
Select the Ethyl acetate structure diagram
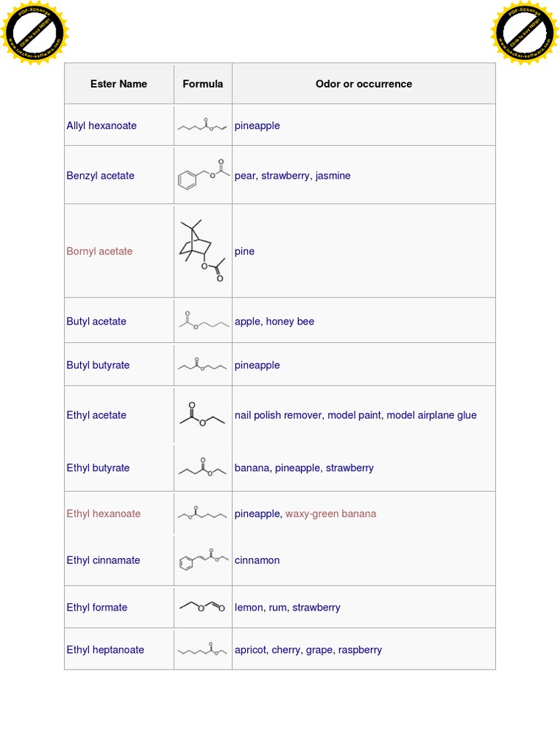click(203, 415)
